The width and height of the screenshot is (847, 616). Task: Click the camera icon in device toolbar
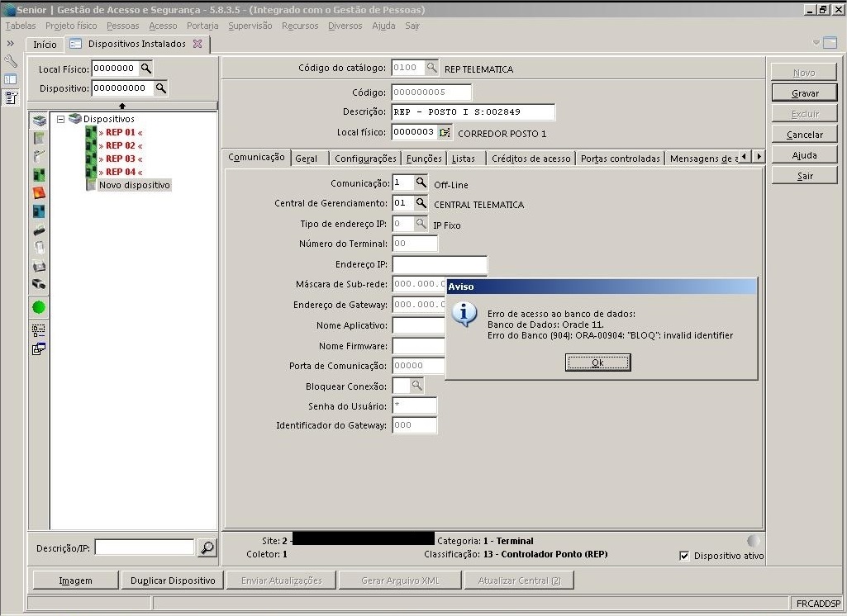tap(39, 284)
